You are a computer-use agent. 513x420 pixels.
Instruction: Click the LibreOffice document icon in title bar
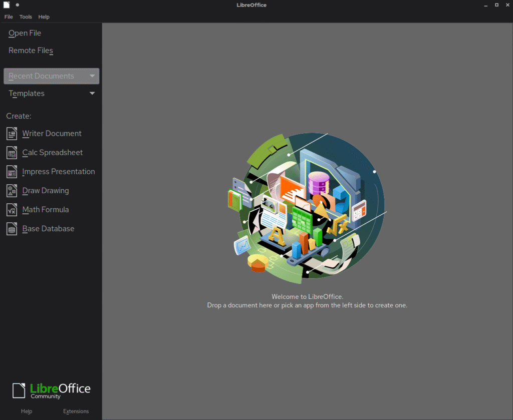tap(7, 5)
